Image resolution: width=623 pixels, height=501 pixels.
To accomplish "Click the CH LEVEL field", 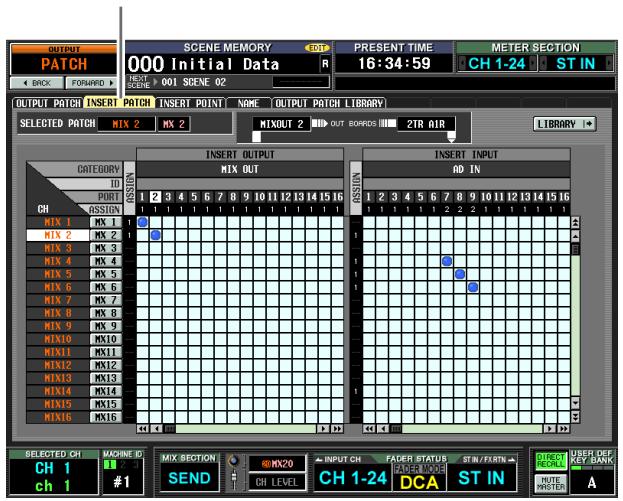I will 277,482.
